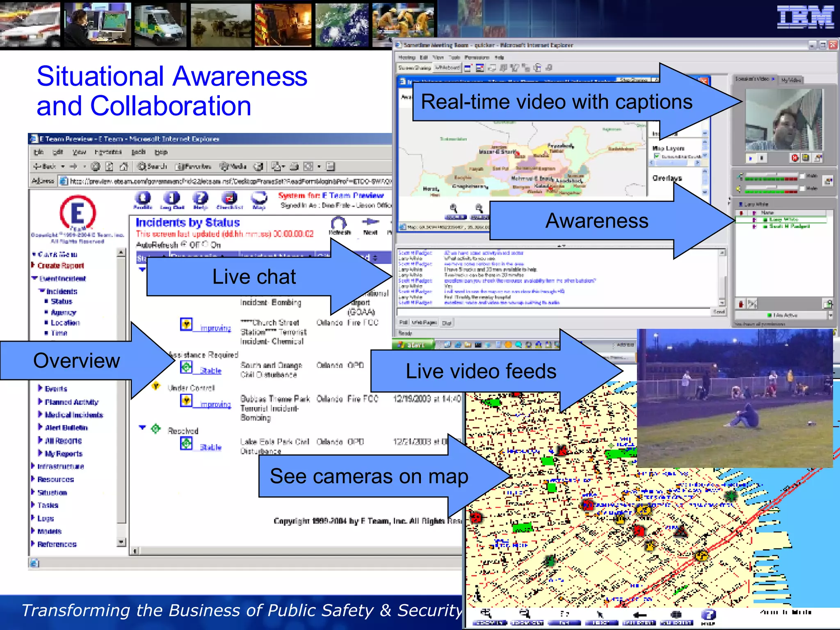Check the microphone Mute checkbox
This screenshot has width=840, height=630.
(802, 176)
